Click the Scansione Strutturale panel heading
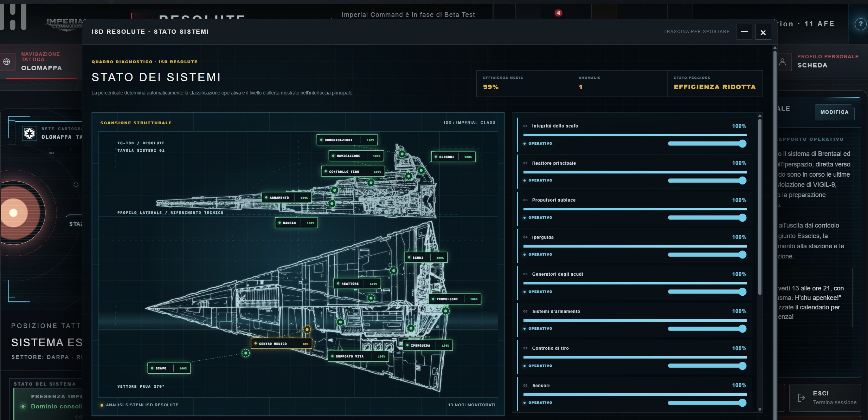The height and width of the screenshot is (420, 868). (136, 123)
